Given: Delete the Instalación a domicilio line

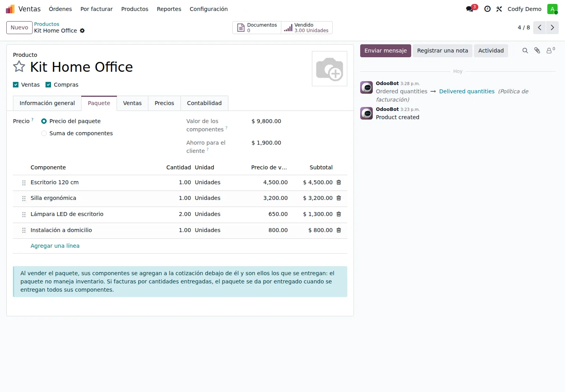Looking at the screenshot, I should click(x=339, y=230).
